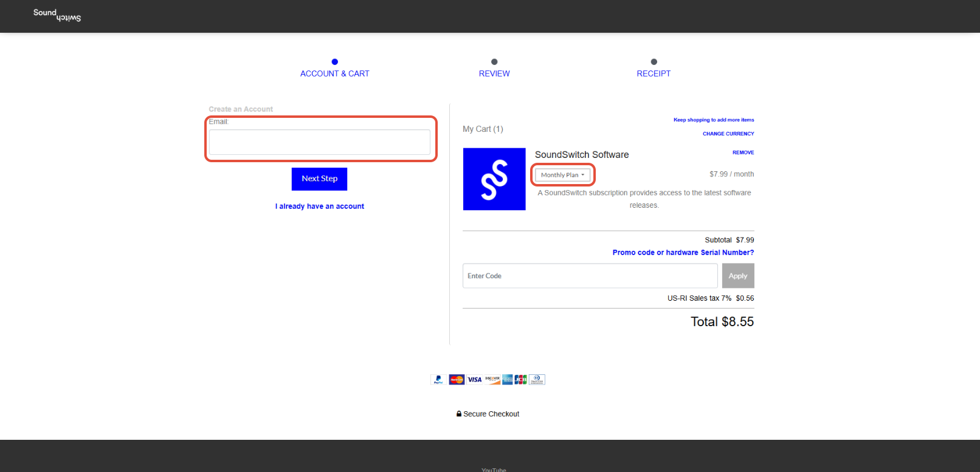
Task: Click the 'SoundSwitch Software' product title
Action: pyautogui.click(x=582, y=155)
